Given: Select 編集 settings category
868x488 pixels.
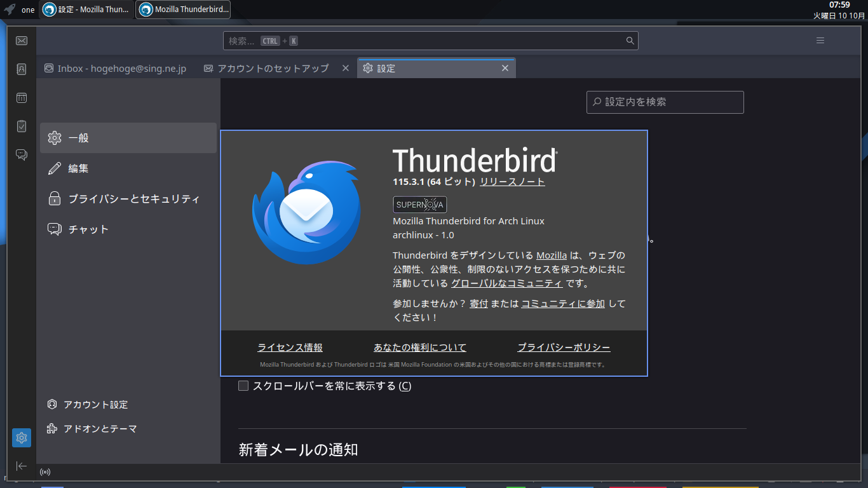Looking at the screenshot, I should point(128,168).
